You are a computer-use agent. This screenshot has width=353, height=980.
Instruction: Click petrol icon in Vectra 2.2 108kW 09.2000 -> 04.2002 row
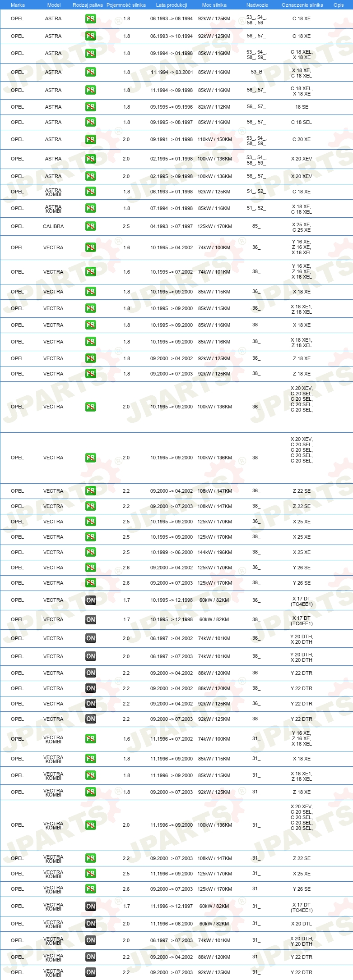pos(90,491)
